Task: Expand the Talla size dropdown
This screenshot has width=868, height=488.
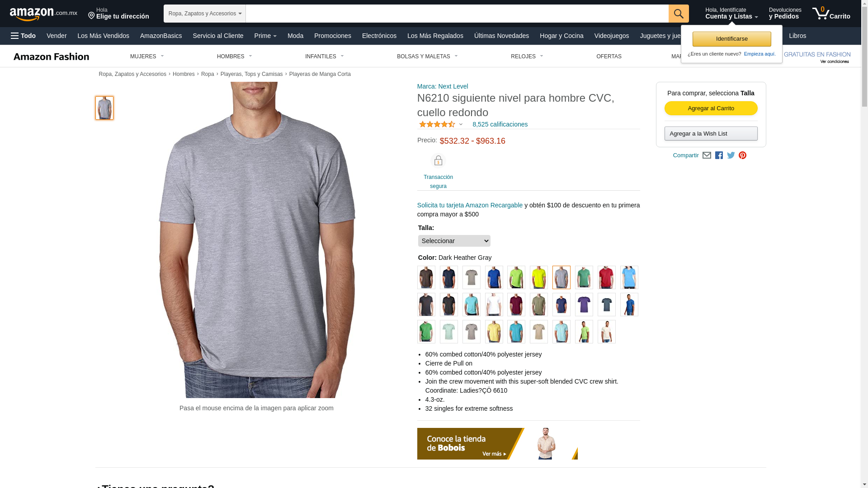Action: pos(454,241)
